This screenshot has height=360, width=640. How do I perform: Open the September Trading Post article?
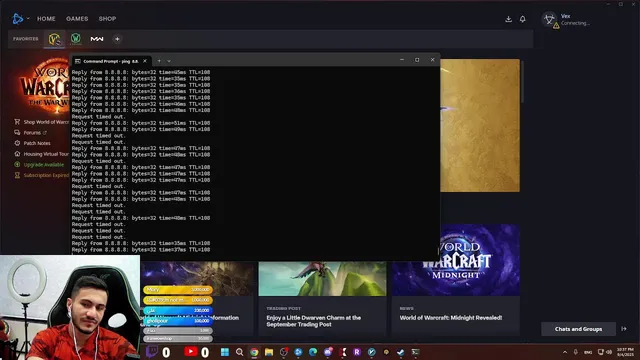pos(313,321)
